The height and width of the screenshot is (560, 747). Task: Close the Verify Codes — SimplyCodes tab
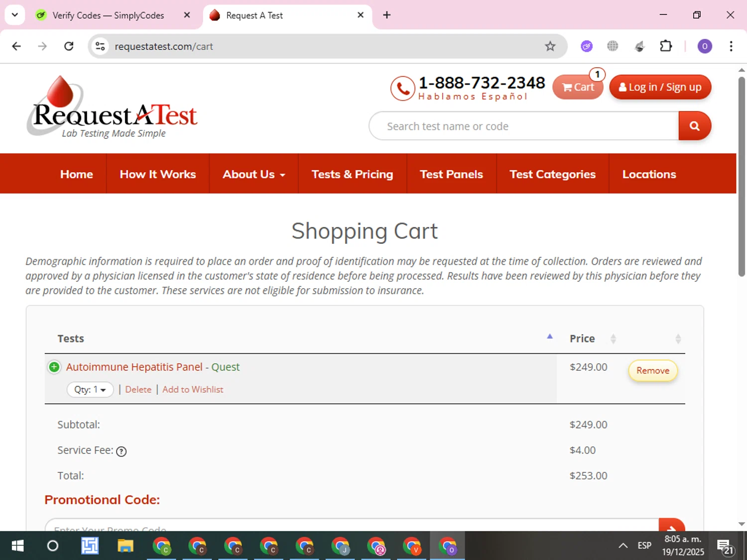click(x=187, y=15)
